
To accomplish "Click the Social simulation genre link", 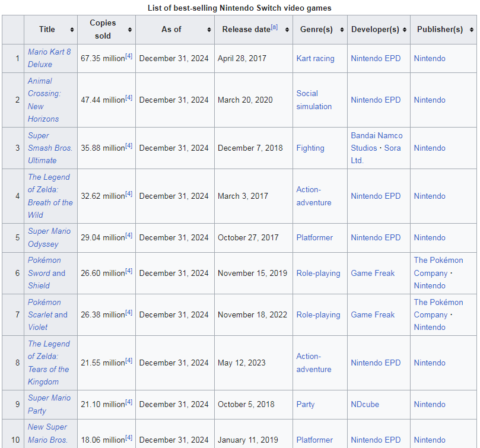I will [314, 100].
